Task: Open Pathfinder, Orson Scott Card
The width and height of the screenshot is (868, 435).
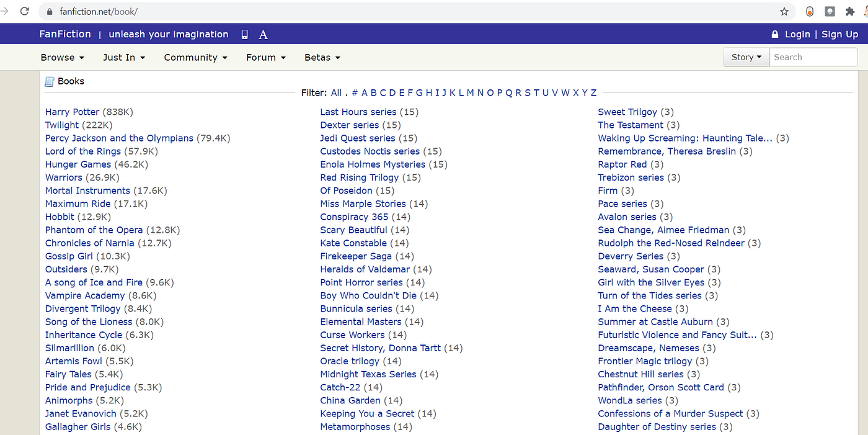Action: [x=660, y=387]
